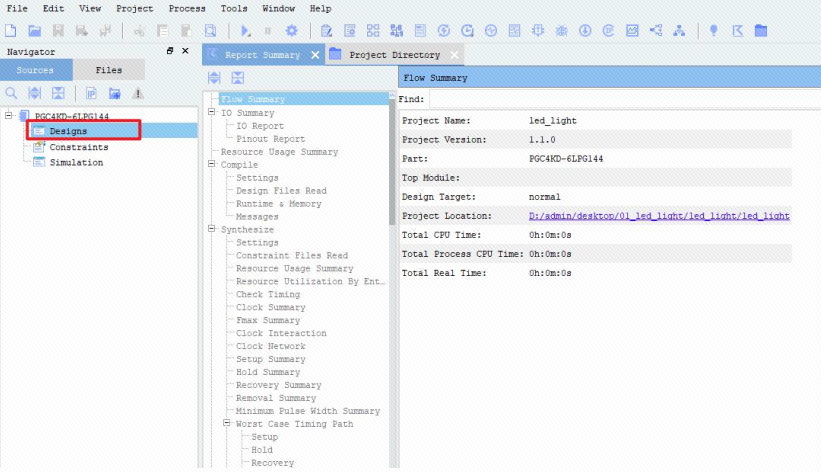
Task: Click the warning triangle icon in Navigator
Action: (x=138, y=94)
